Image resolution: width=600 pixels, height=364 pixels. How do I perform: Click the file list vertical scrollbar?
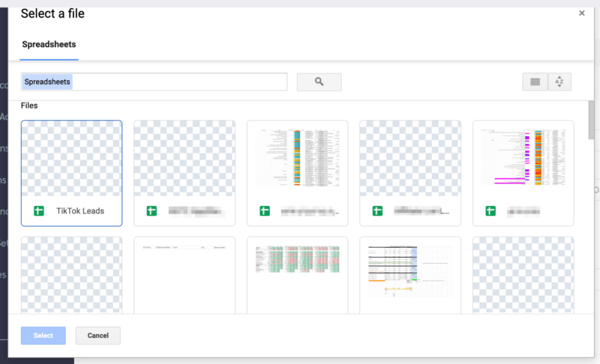tap(591, 120)
